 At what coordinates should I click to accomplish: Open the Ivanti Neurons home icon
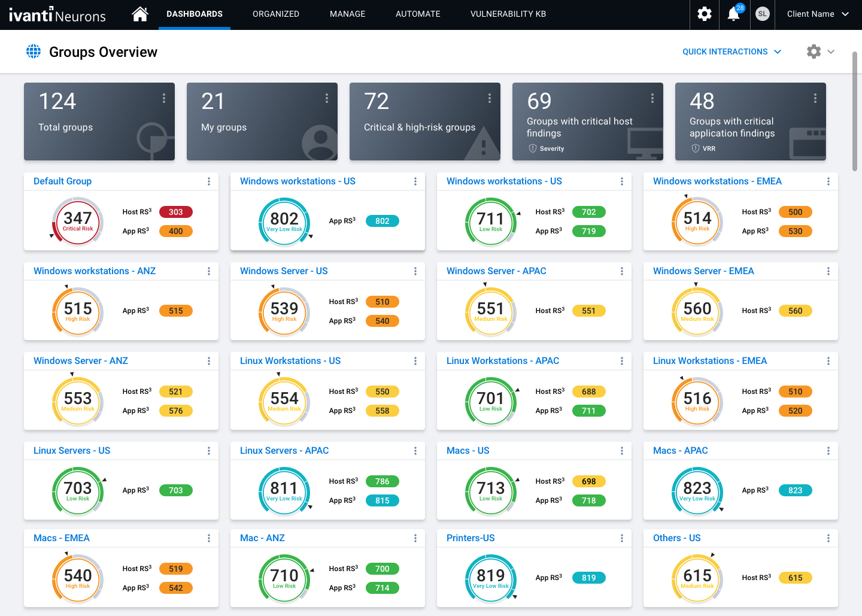click(x=140, y=14)
